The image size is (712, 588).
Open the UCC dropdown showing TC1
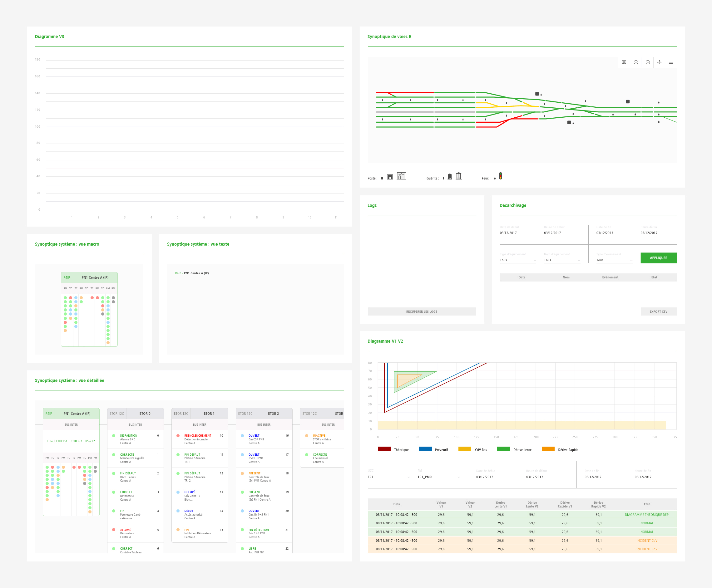tap(388, 477)
